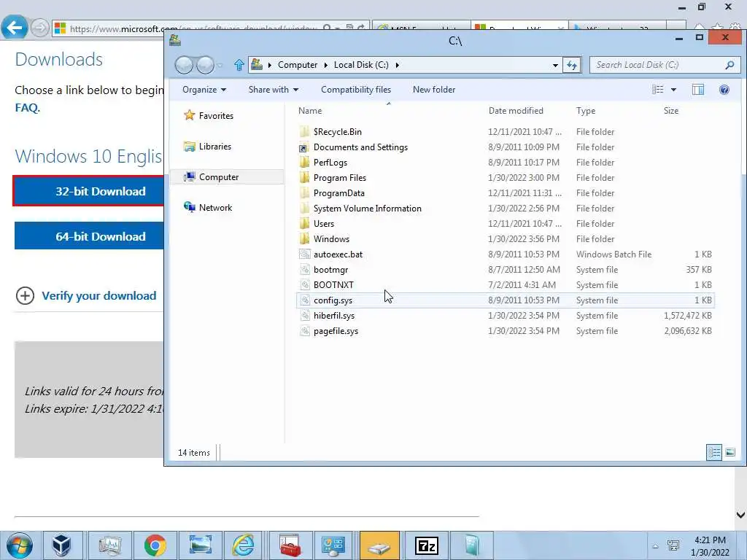Select the Windows folder
This screenshot has width=747, height=560.
[505, 239]
